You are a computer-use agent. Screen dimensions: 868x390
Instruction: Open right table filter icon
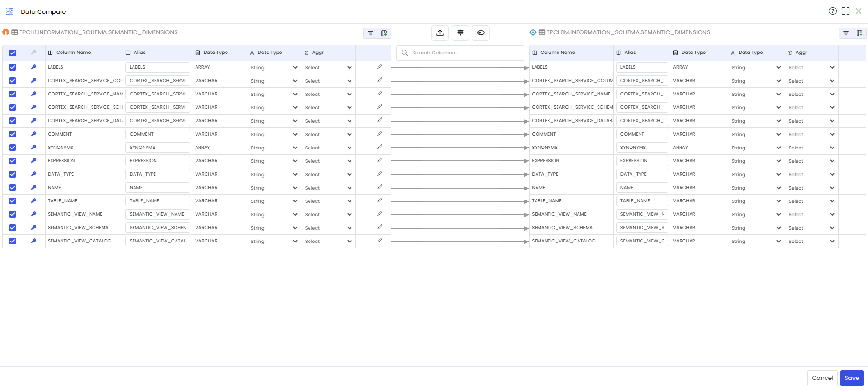pos(846,33)
